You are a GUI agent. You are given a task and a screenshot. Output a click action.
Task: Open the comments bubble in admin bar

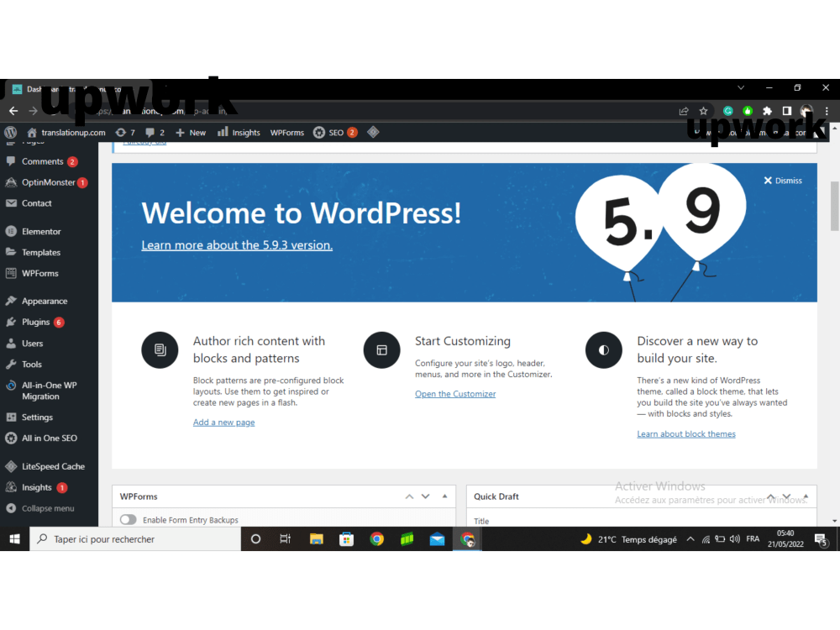[155, 133]
